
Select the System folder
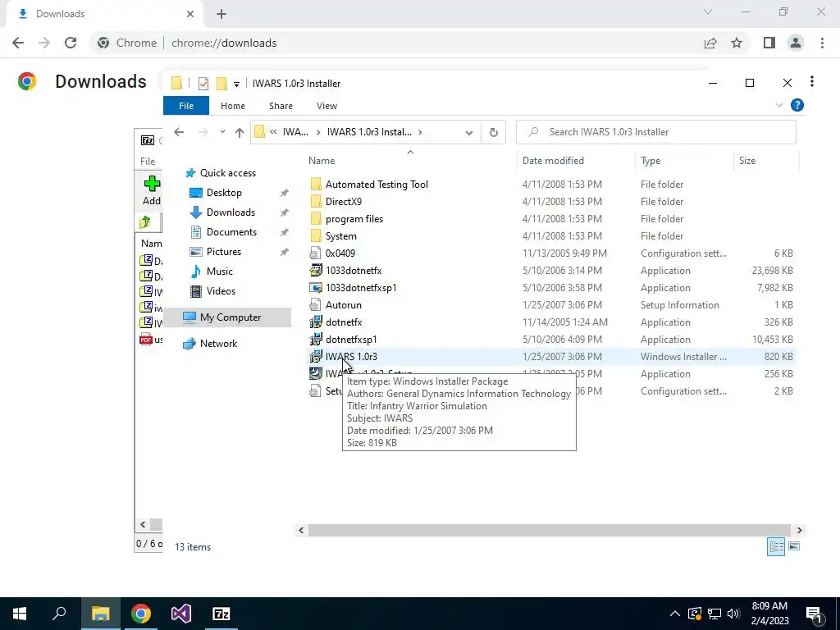tap(340, 235)
